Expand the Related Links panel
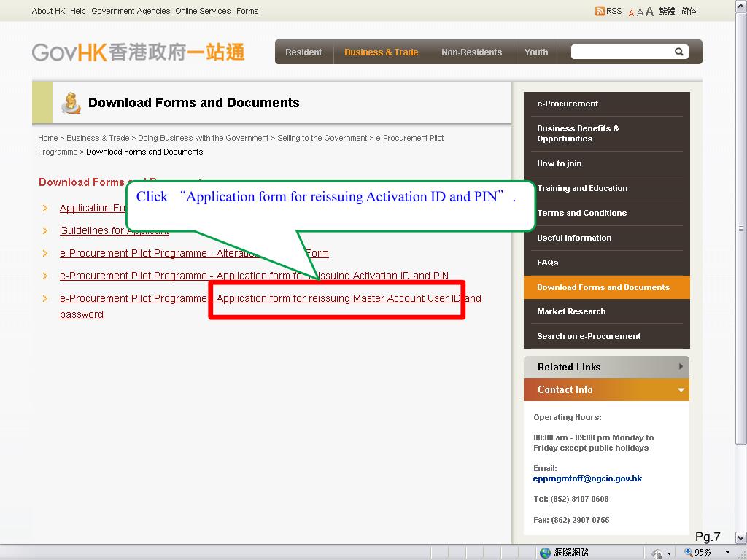The image size is (747, 560). coord(606,367)
